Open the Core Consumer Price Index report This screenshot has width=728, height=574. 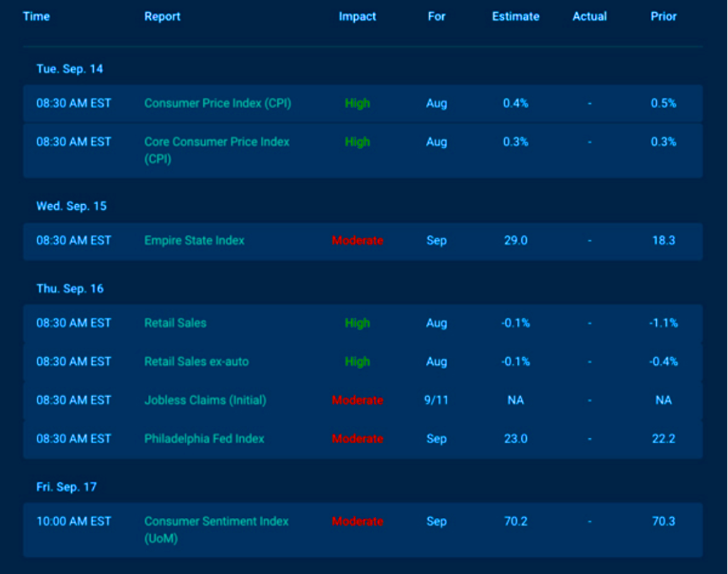point(217,142)
